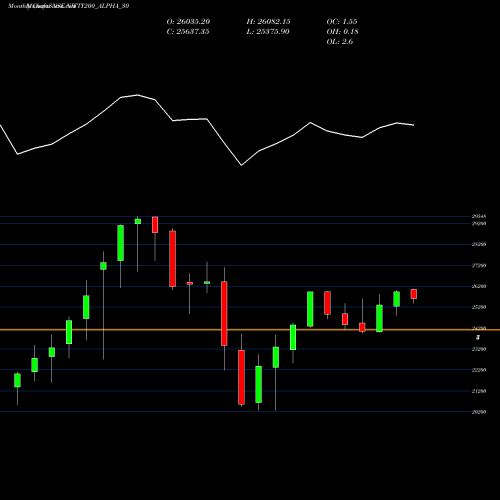Image resolution: width=500 pixels, height=500 pixels.
Task: Click the 29545 top price axis label
Action: click(479, 216)
